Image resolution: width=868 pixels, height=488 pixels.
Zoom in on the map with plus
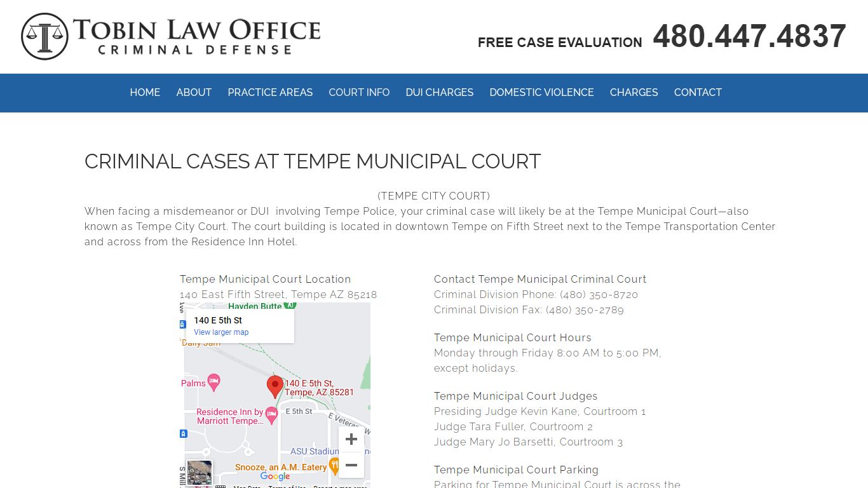351,439
